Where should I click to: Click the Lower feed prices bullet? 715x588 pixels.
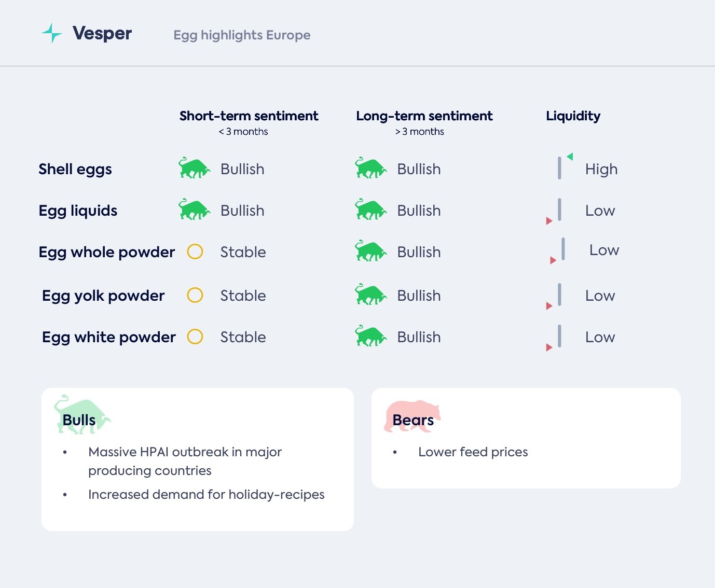pyautogui.click(x=473, y=452)
